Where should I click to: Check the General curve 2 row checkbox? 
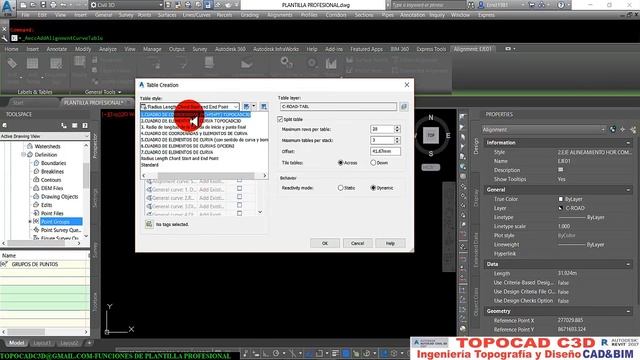click(239, 197)
